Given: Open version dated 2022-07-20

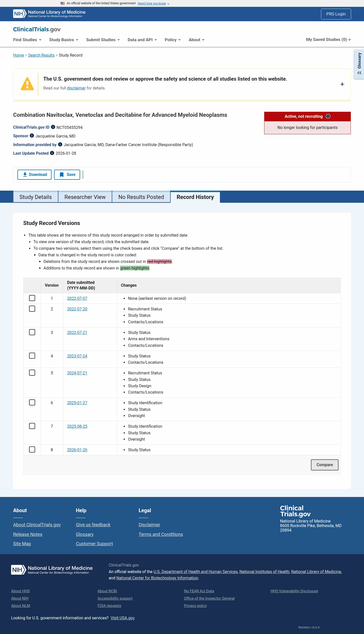Looking at the screenshot, I should (77, 309).
